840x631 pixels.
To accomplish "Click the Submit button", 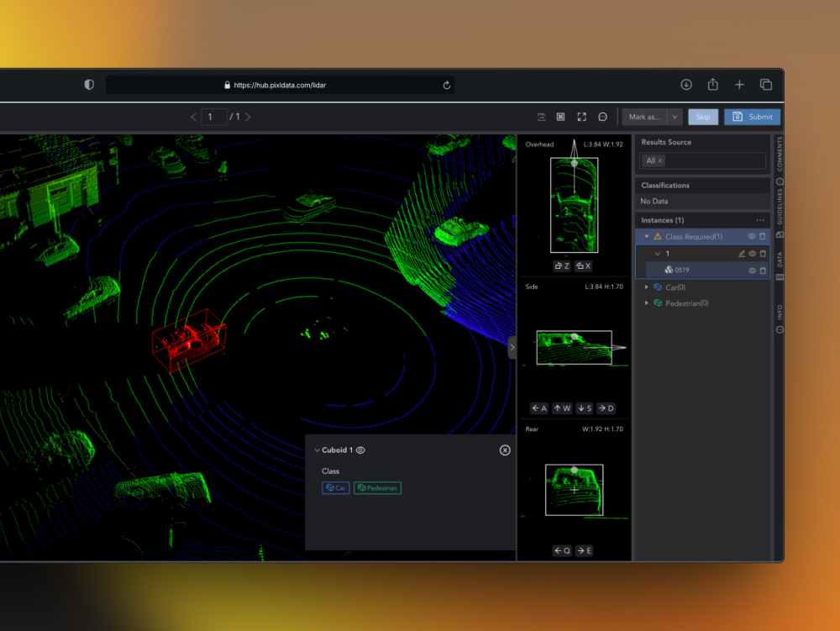I will click(752, 117).
